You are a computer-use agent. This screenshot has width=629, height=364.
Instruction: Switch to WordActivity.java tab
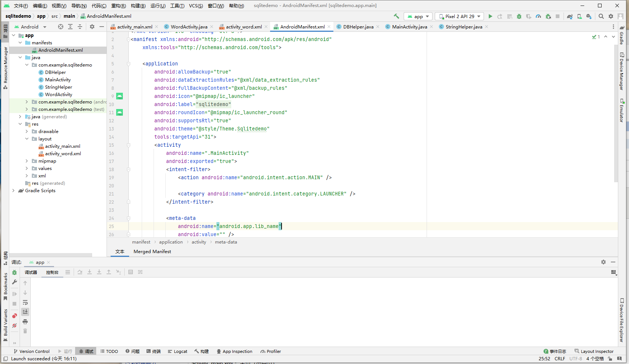coord(189,27)
